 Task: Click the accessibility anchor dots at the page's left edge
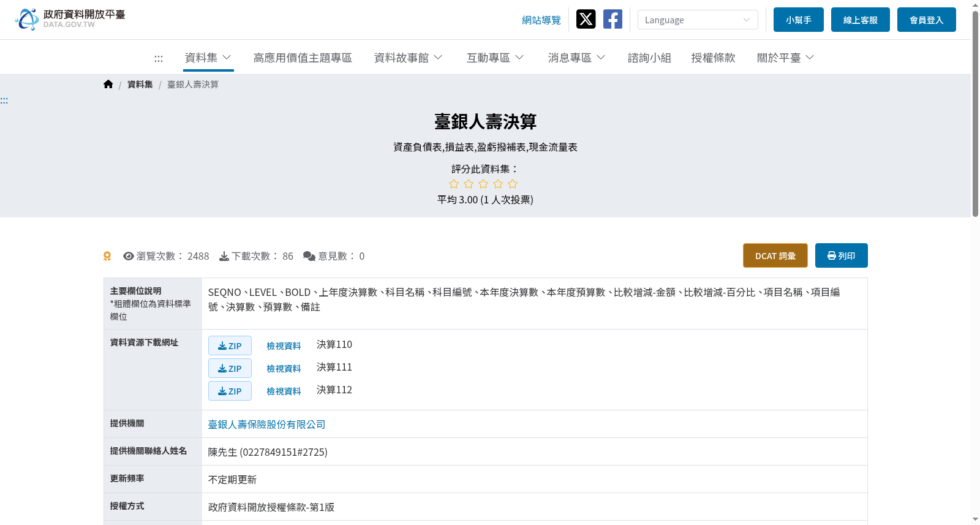point(4,100)
